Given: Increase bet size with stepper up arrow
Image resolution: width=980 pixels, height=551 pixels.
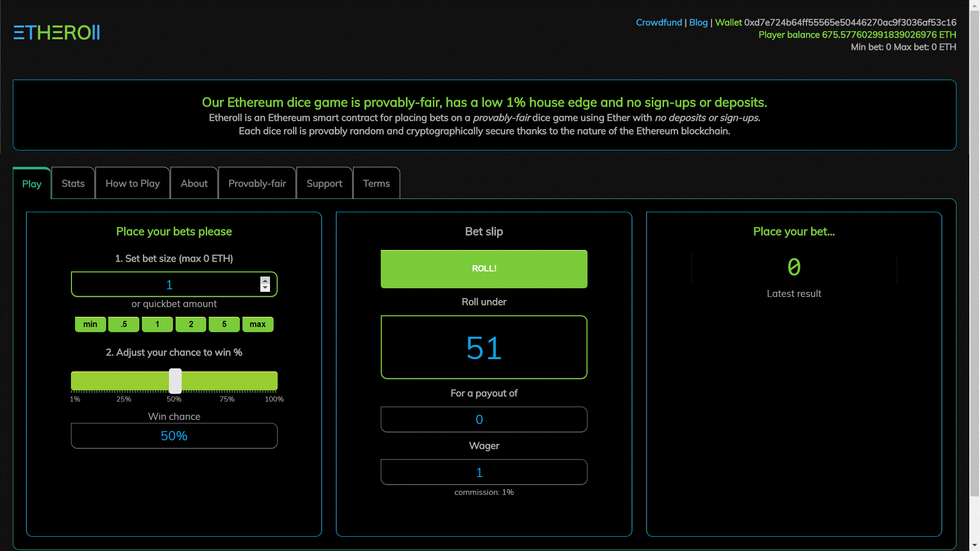Looking at the screenshot, I should (x=265, y=281).
